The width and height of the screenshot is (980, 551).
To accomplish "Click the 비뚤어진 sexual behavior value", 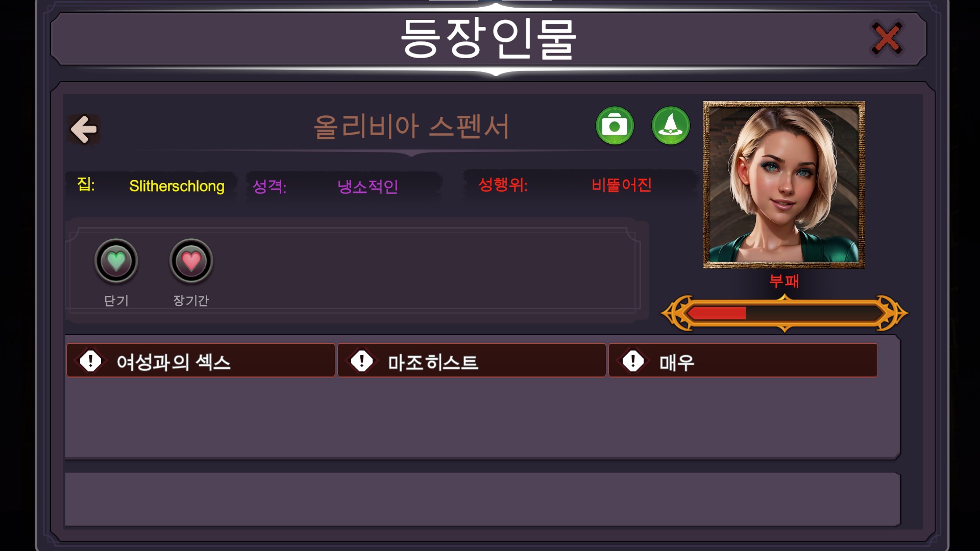I will click(x=621, y=185).
